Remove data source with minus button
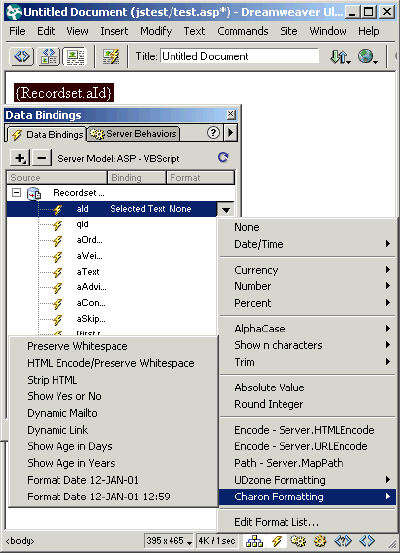Screen dimensions: 400x553 [x=42, y=158]
